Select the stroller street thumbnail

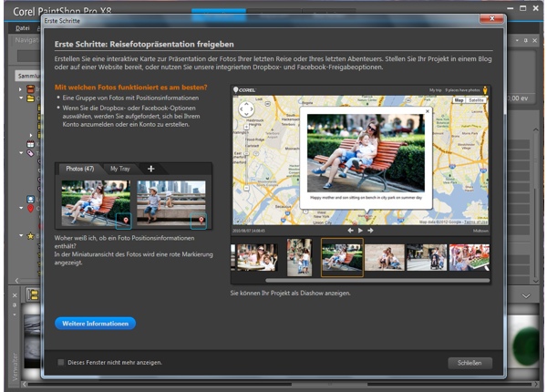[427, 257]
